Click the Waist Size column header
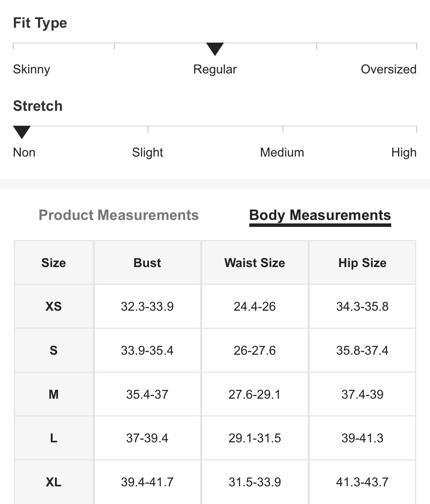 [254, 263]
